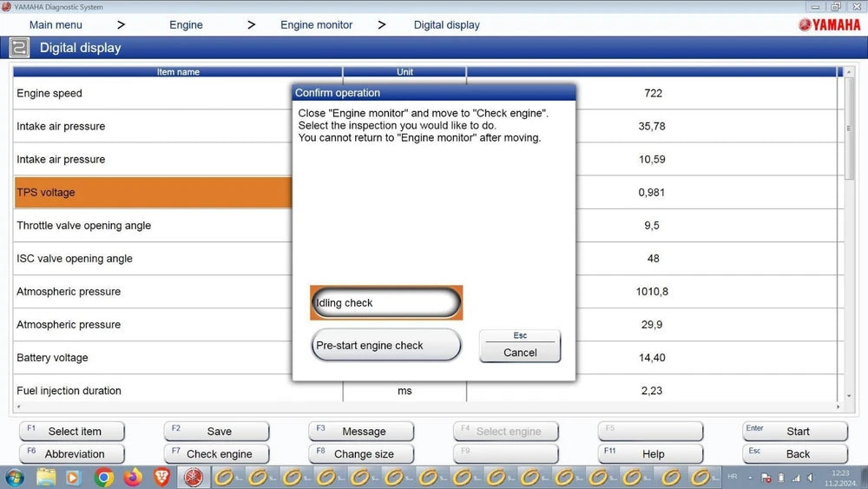Open File Explorer from the taskbar
Viewport: 868px width, 489px height.
click(x=47, y=478)
